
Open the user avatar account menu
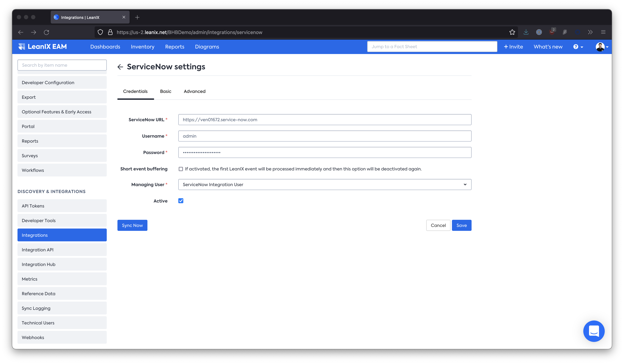click(602, 47)
